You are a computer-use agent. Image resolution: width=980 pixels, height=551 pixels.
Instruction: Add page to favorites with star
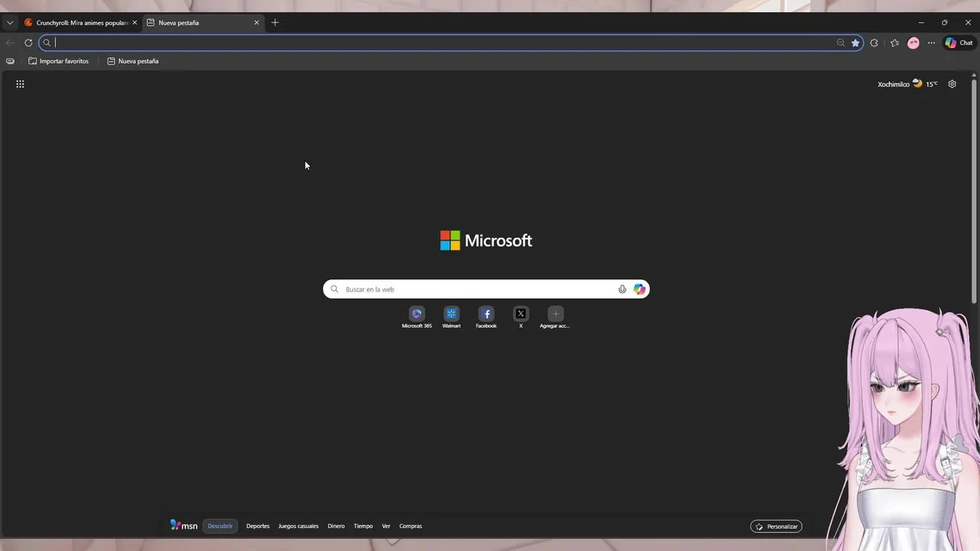(855, 43)
